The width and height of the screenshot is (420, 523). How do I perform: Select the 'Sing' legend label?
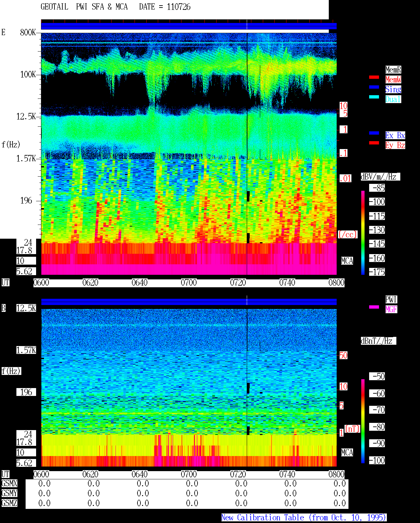(393, 89)
